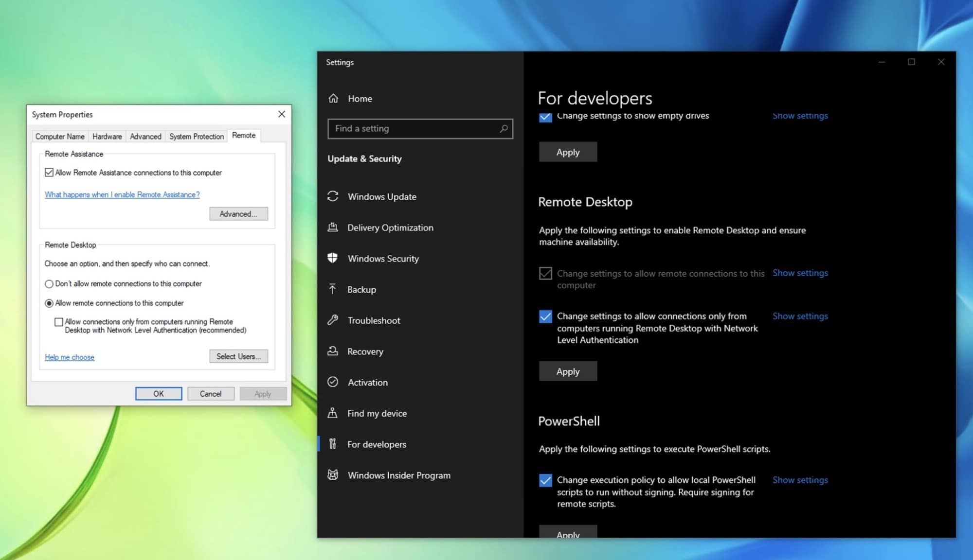
Task: Select For developers in sidebar
Action: click(377, 444)
